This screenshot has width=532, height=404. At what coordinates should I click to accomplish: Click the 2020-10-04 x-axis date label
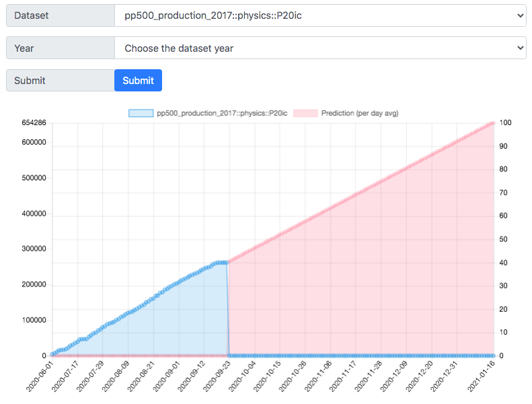click(242, 376)
